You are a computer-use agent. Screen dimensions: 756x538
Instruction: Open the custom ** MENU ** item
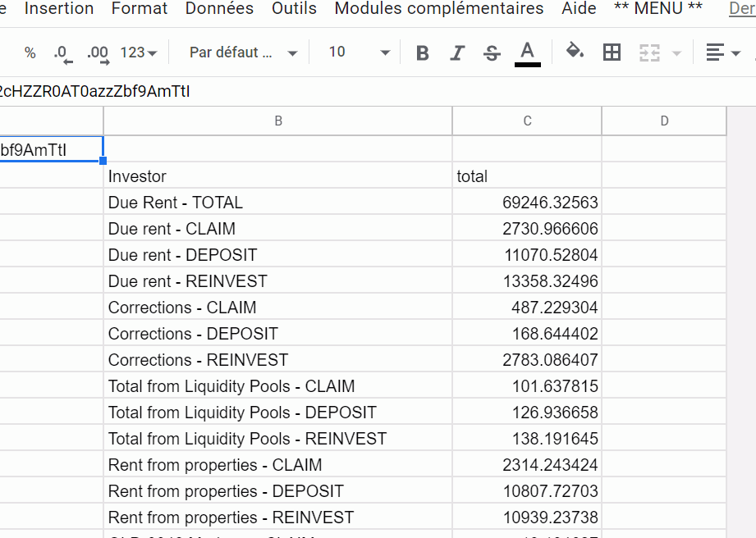658,9
